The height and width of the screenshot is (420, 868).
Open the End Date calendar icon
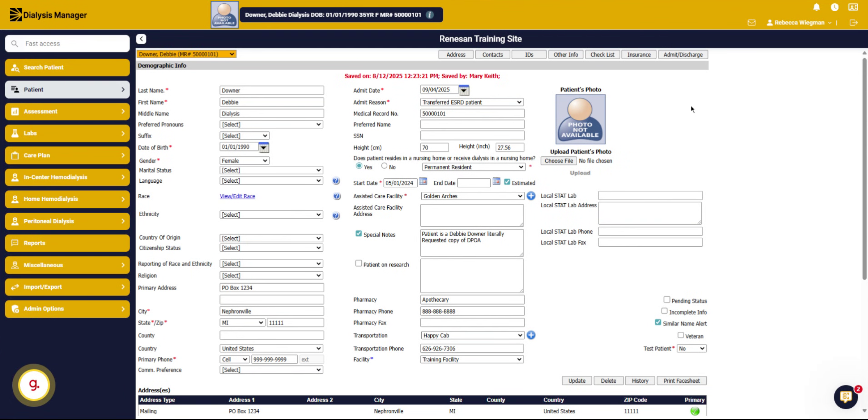coord(496,182)
